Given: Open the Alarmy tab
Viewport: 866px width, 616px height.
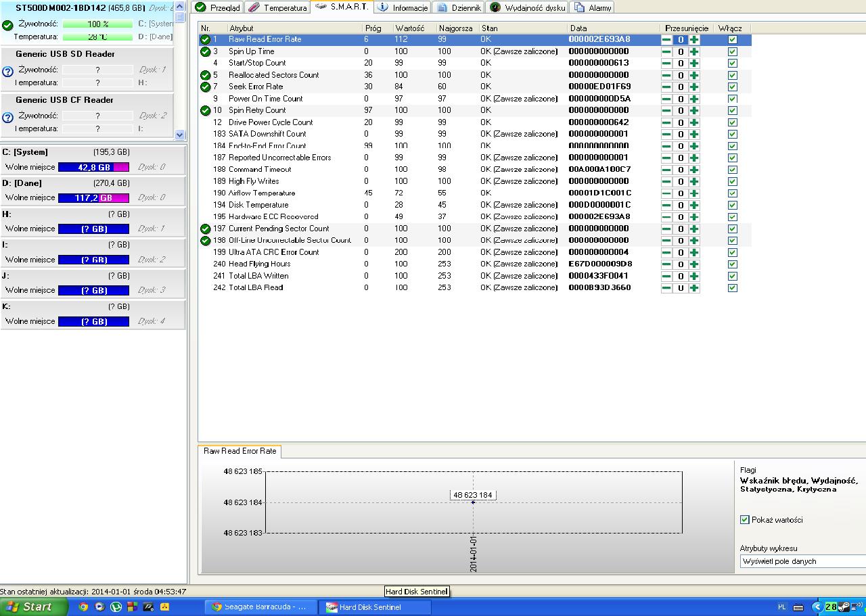Looking at the screenshot, I should click(593, 7).
